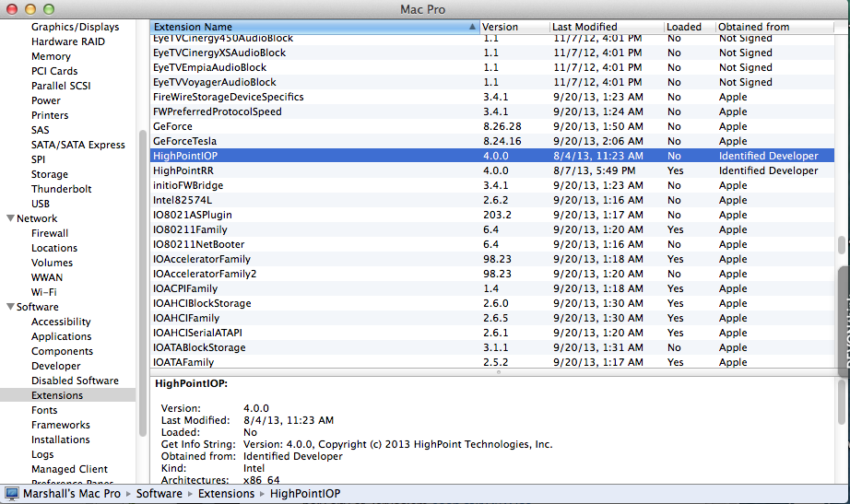Screen dimensions: 850x504
Task: Select Frameworks under Software
Action: pos(61,425)
